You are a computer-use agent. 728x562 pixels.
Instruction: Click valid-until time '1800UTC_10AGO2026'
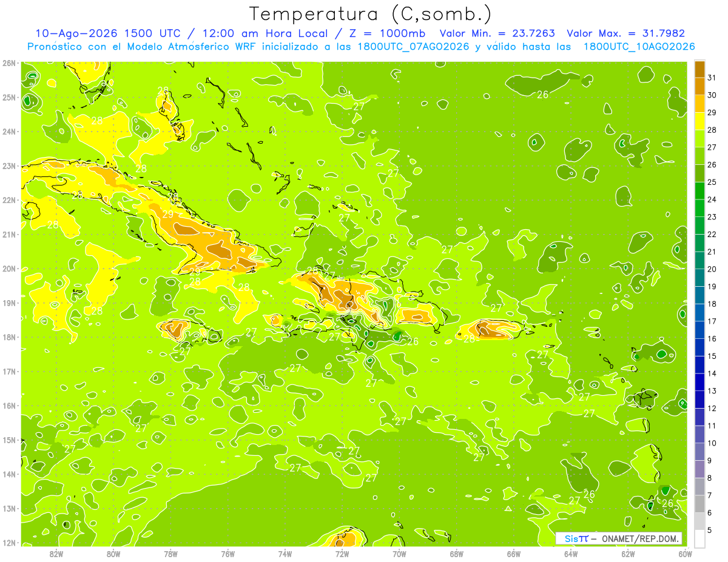coord(639,47)
